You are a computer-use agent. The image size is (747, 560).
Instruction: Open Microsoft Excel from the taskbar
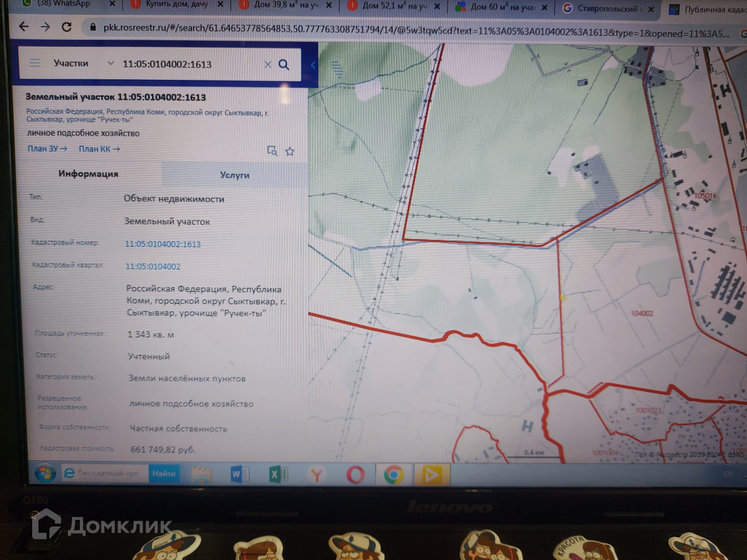coord(278,474)
